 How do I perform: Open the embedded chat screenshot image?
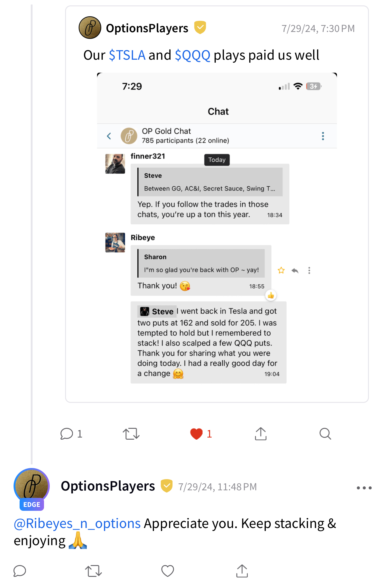point(217,229)
